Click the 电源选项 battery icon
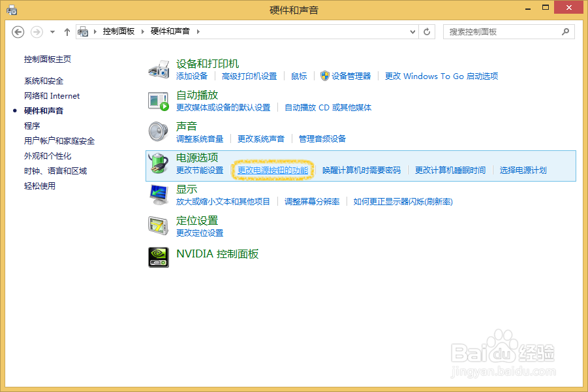The height and width of the screenshot is (392, 588). click(159, 164)
